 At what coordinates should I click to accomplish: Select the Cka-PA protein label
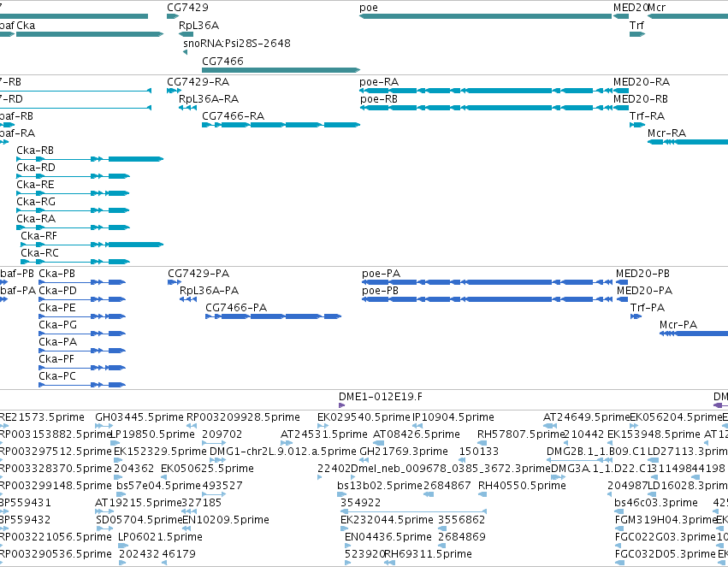[57, 342]
